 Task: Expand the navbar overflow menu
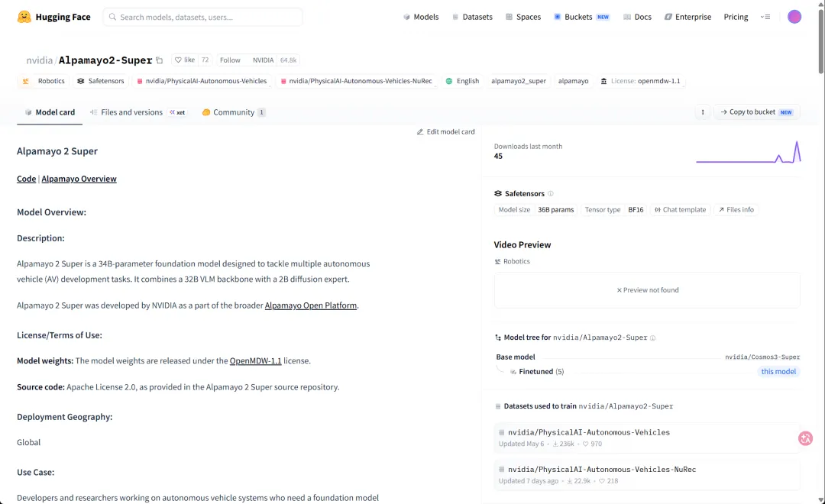pyautogui.click(x=765, y=17)
